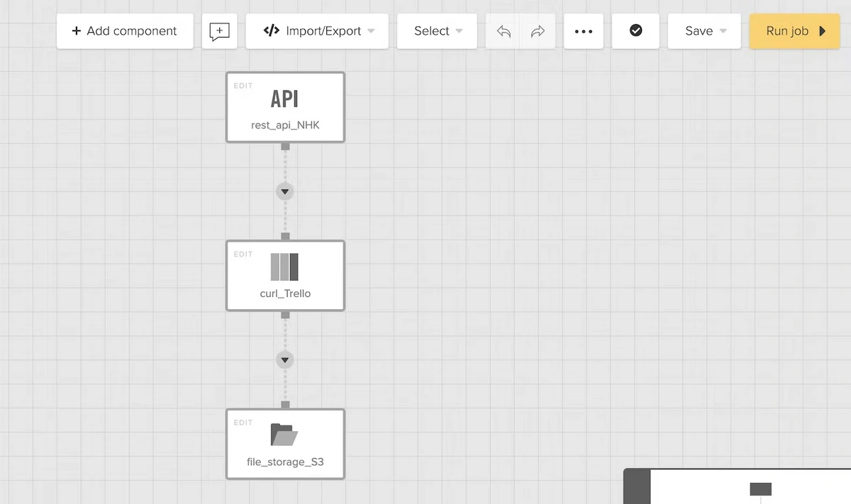
Task: Expand arrow between rest_api_NHK and curl_Trello
Action: click(x=285, y=191)
